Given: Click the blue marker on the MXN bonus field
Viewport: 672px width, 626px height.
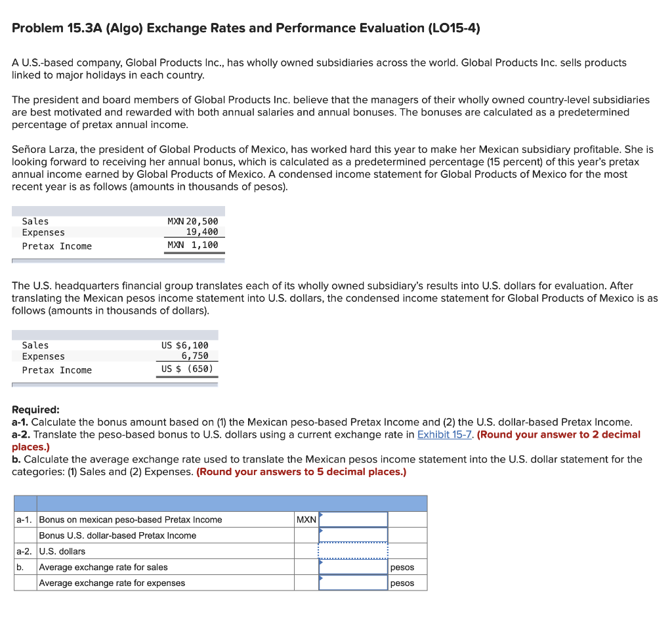Looking at the screenshot, I should (x=320, y=515).
